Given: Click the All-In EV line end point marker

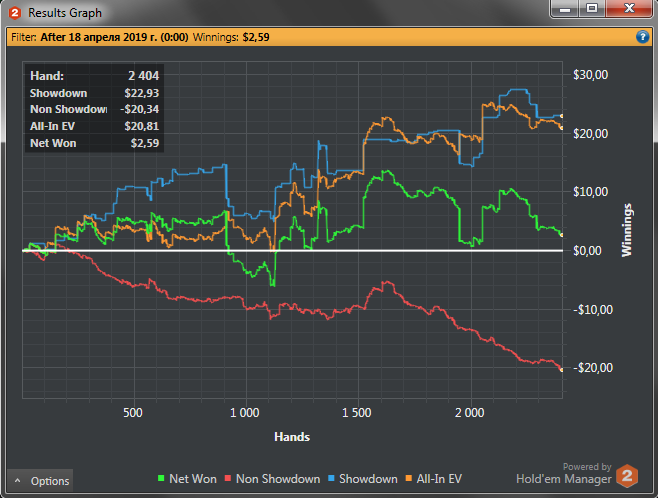Looking at the screenshot, I should [x=562, y=128].
